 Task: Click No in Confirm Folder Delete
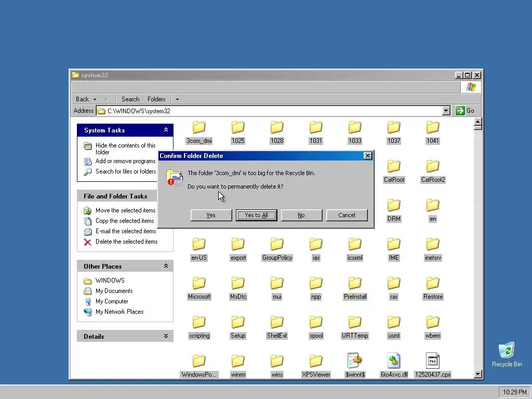point(301,215)
